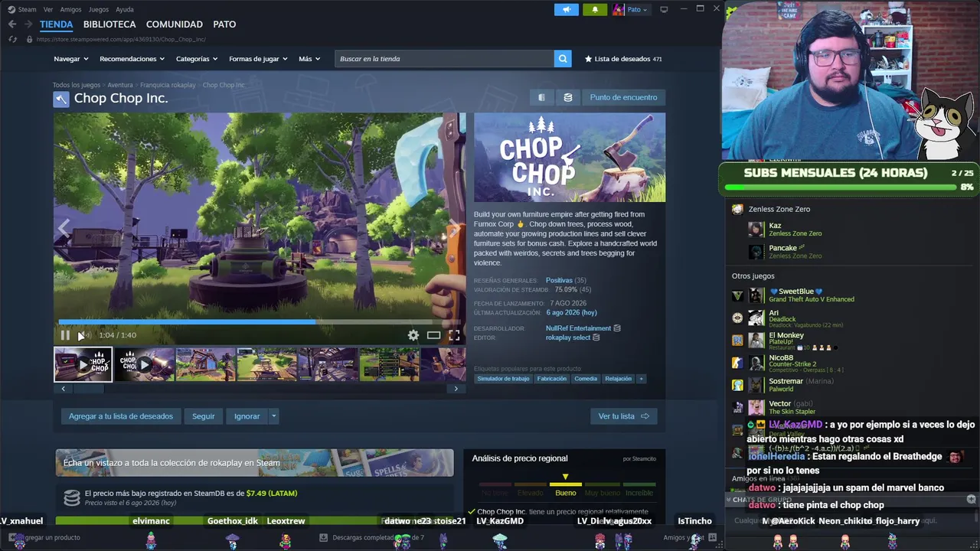Click the megaphone announcements button
Image resolution: width=980 pixels, height=551 pixels.
click(x=567, y=9)
